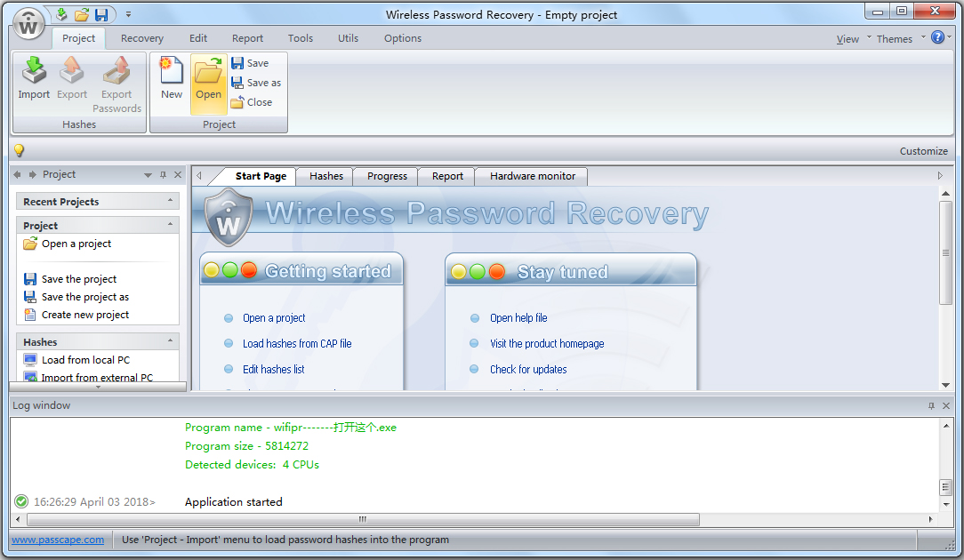Viewport: 964px width, 560px height.
Task: Open the Project panel dropdown arrow
Action: 148,175
